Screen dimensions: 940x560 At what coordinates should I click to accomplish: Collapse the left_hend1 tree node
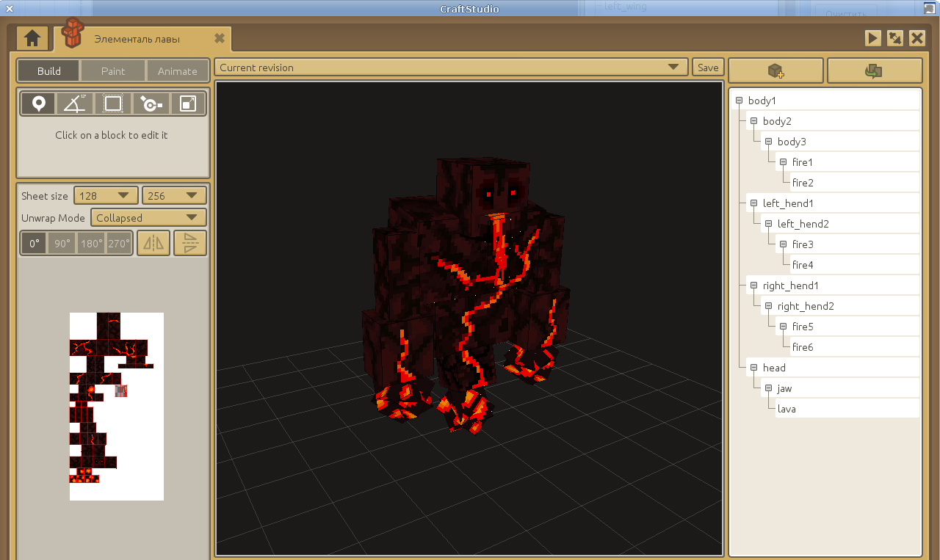(753, 203)
